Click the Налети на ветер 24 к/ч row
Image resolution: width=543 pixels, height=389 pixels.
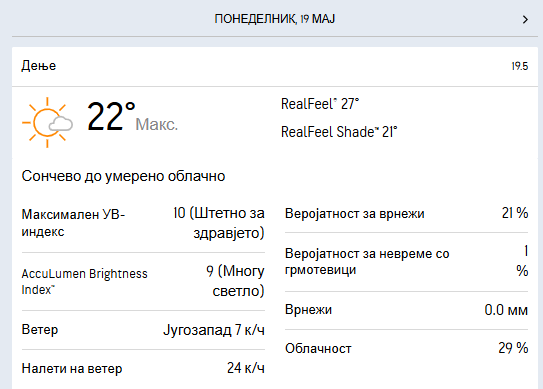pyautogui.click(x=143, y=368)
